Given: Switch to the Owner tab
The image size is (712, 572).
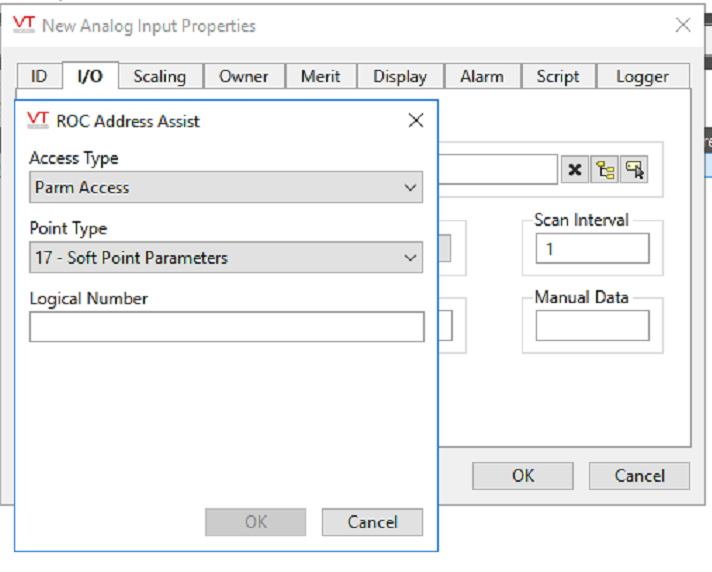Looking at the screenshot, I should click(x=243, y=76).
